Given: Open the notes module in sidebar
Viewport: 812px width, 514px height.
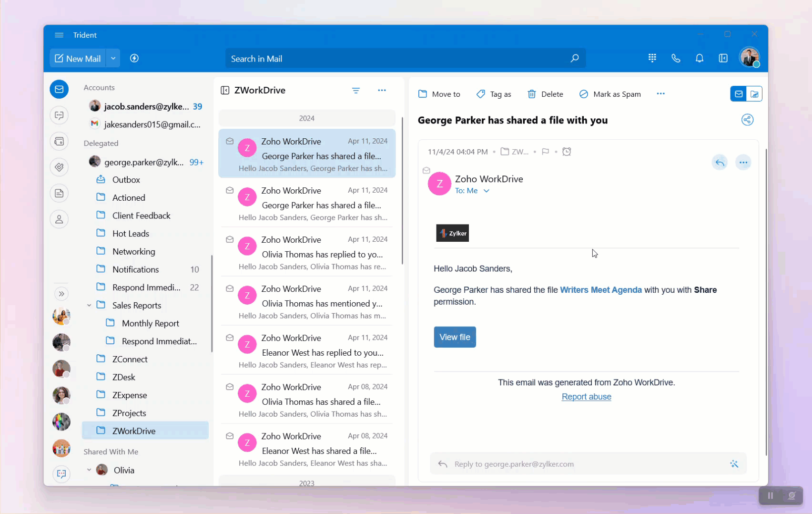Looking at the screenshot, I should click(x=59, y=193).
